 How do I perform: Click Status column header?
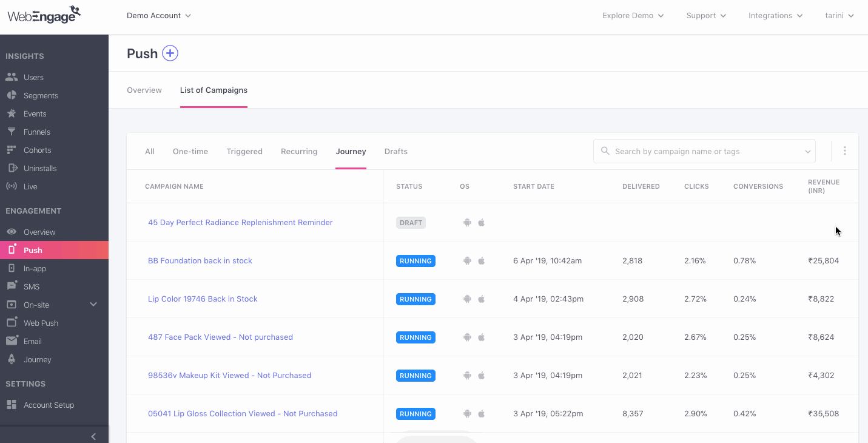409,186
